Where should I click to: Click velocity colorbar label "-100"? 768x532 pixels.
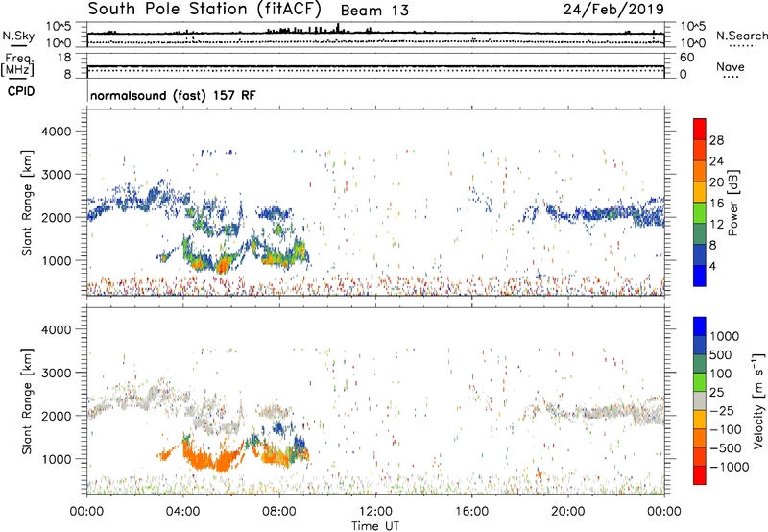click(x=726, y=429)
